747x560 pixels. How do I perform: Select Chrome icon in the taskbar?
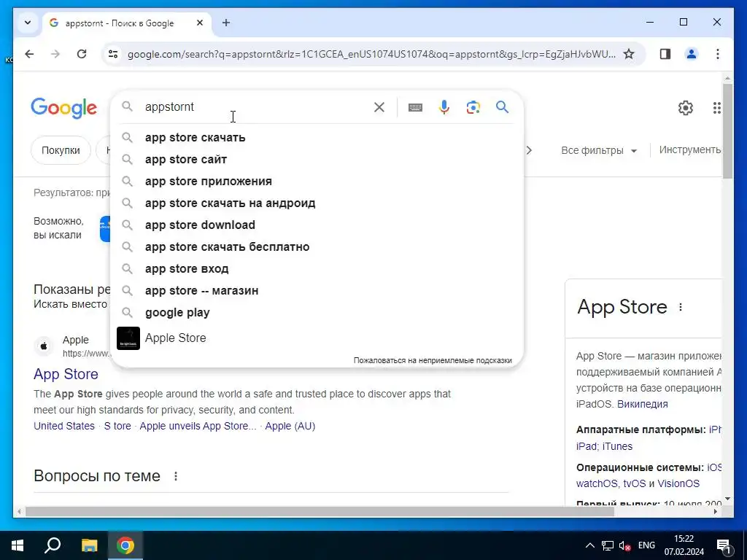pyautogui.click(x=125, y=545)
